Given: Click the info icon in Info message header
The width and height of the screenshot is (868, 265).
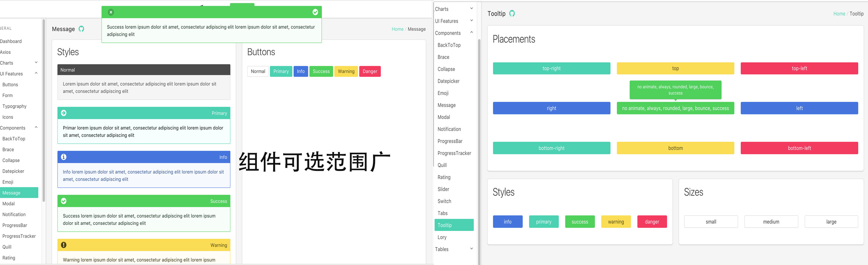Looking at the screenshot, I should tap(64, 157).
